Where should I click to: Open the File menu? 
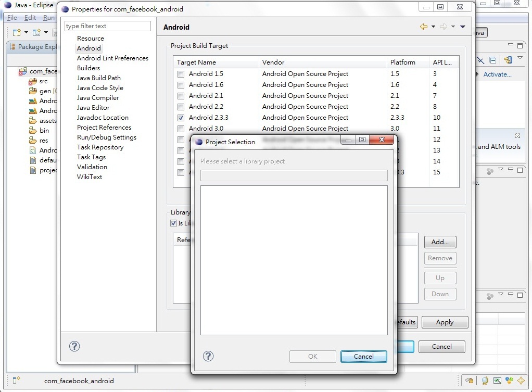[x=12, y=18]
